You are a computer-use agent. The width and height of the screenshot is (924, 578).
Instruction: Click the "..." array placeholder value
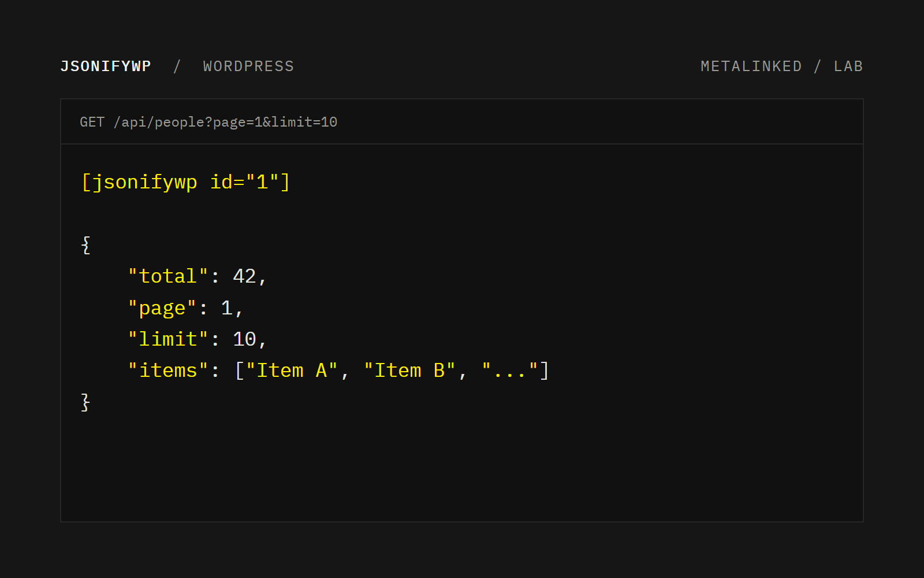coord(510,370)
